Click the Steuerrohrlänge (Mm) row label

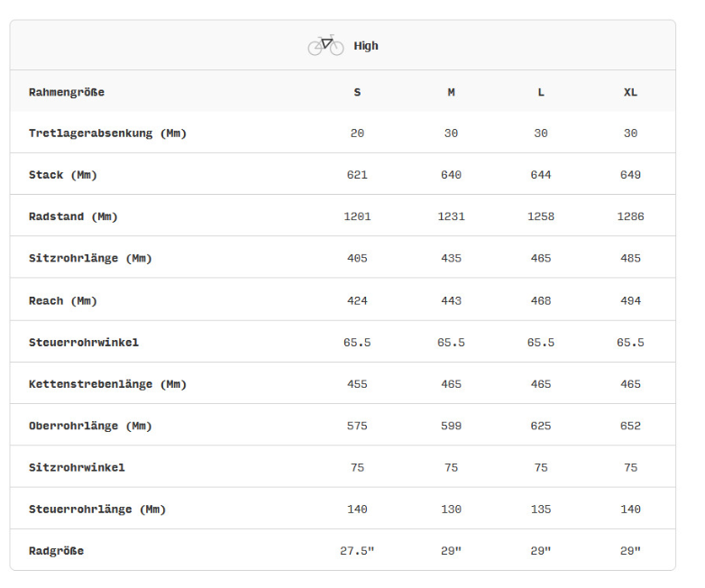pyautogui.click(x=97, y=510)
